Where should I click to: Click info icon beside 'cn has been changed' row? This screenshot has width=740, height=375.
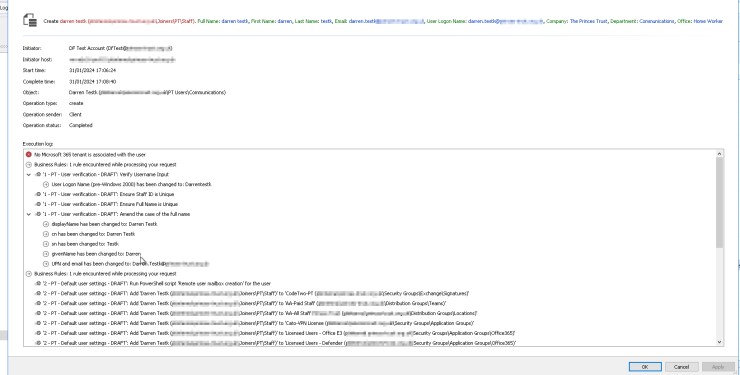tap(46, 234)
